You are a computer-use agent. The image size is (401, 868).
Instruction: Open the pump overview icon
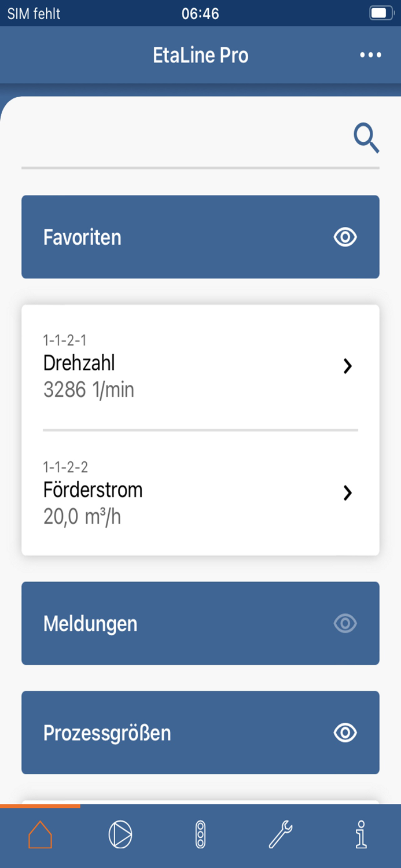click(120, 834)
